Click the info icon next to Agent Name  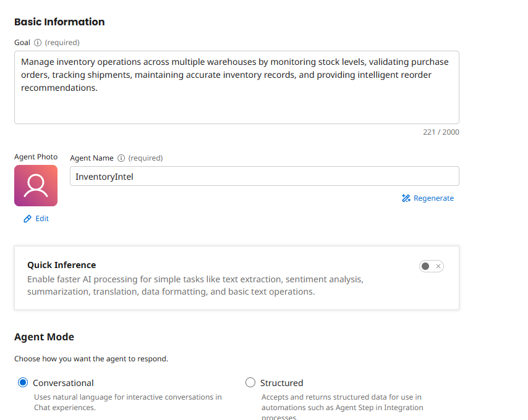(x=121, y=158)
